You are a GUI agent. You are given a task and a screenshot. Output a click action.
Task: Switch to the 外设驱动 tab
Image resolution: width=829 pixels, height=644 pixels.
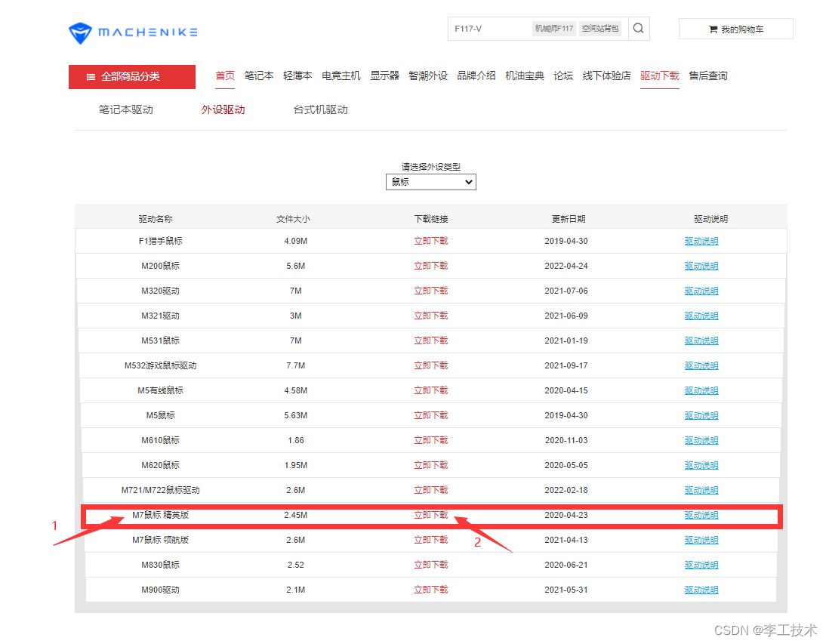click(x=223, y=109)
